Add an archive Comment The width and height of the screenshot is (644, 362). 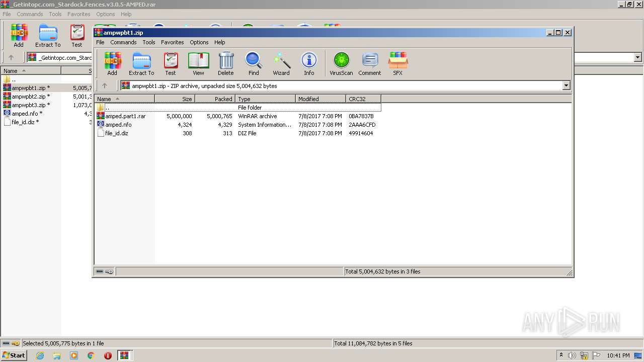[370, 64]
